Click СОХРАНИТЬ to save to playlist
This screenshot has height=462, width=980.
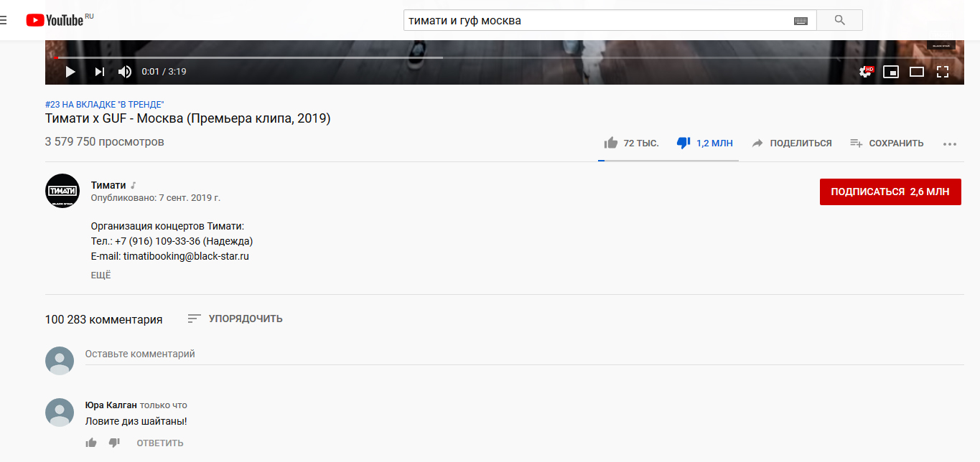tap(887, 143)
